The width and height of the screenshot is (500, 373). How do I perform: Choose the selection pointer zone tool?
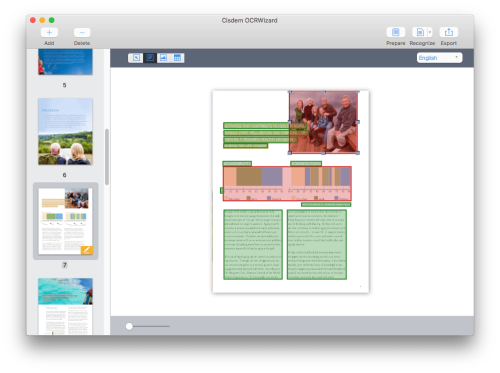pos(136,58)
